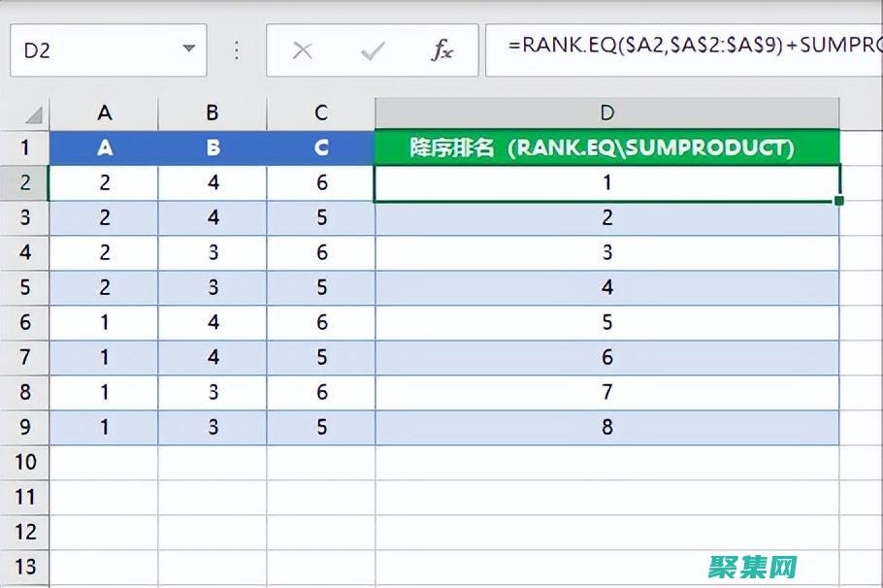The image size is (883, 588).
Task: Click the confirm checkmark icon in formula bar
Action: [x=373, y=48]
